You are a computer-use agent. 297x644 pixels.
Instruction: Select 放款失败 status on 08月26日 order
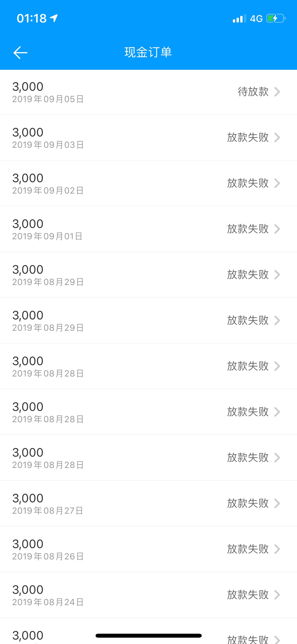[248, 549]
